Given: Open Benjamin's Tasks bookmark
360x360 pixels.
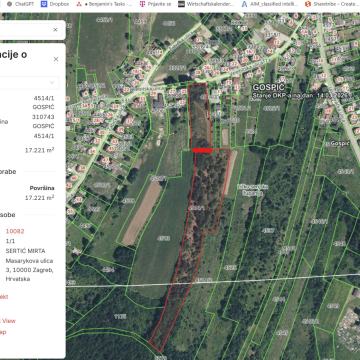Looking at the screenshot, I should pos(104,4).
